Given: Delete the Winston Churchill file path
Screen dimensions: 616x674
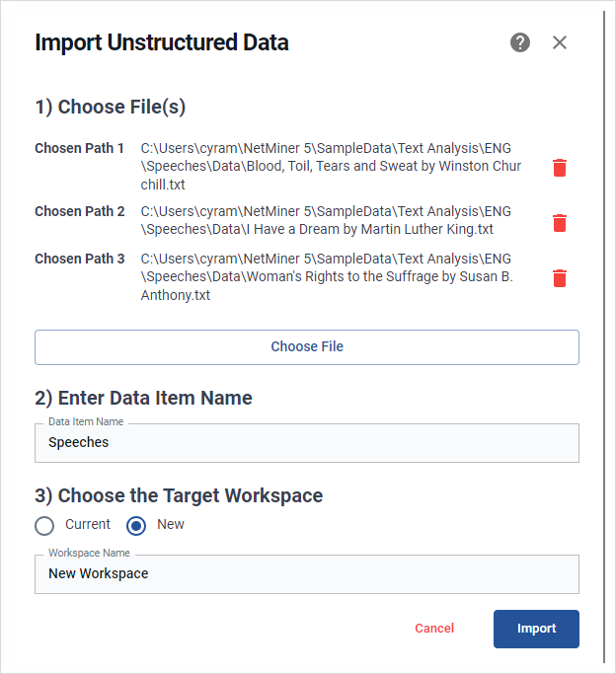Looking at the screenshot, I should click(x=560, y=167).
